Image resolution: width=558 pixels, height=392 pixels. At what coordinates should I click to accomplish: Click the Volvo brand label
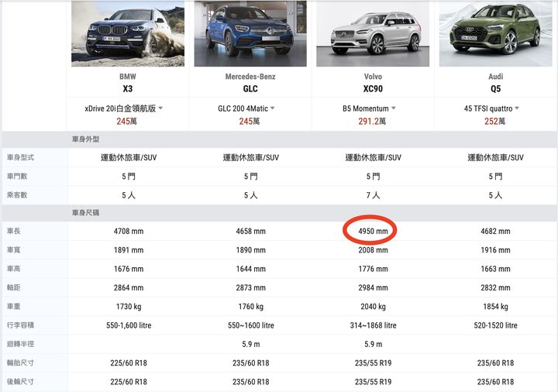pyautogui.click(x=373, y=77)
